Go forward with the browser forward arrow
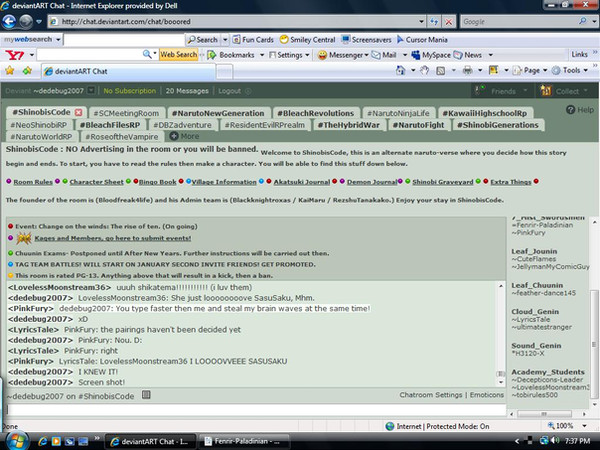 (x=26, y=21)
